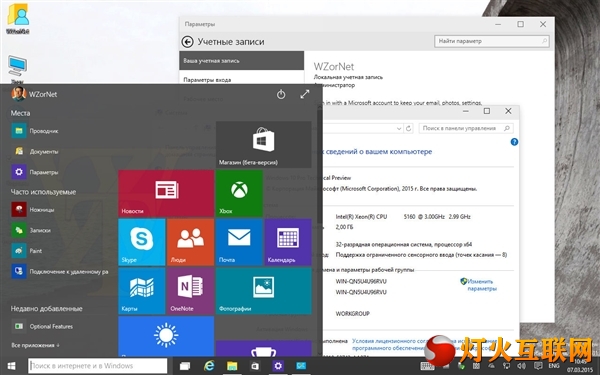Expand Все приложения list
The width and height of the screenshot is (600, 375).
point(35,345)
